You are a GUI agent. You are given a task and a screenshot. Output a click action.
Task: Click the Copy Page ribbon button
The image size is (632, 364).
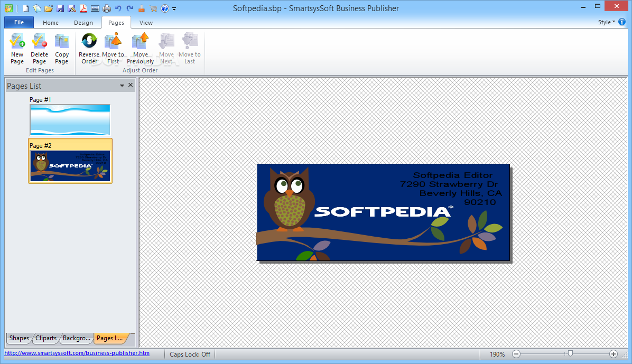[x=62, y=49]
